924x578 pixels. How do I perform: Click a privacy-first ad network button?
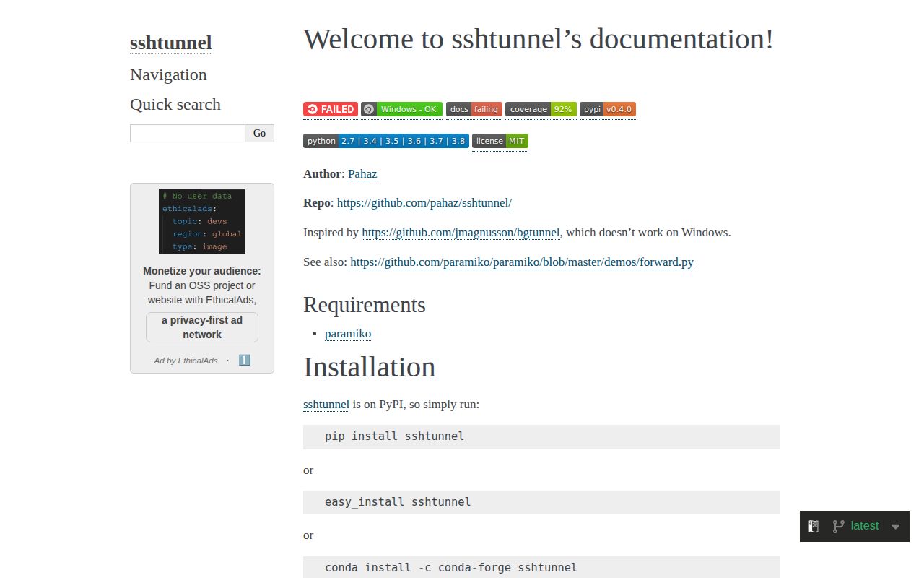point(202,327)
